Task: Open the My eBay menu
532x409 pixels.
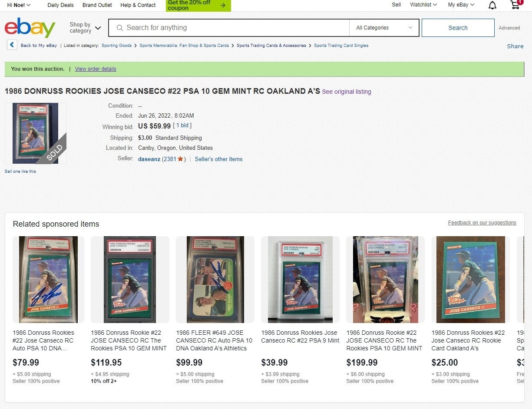Action: coord(461,5)
